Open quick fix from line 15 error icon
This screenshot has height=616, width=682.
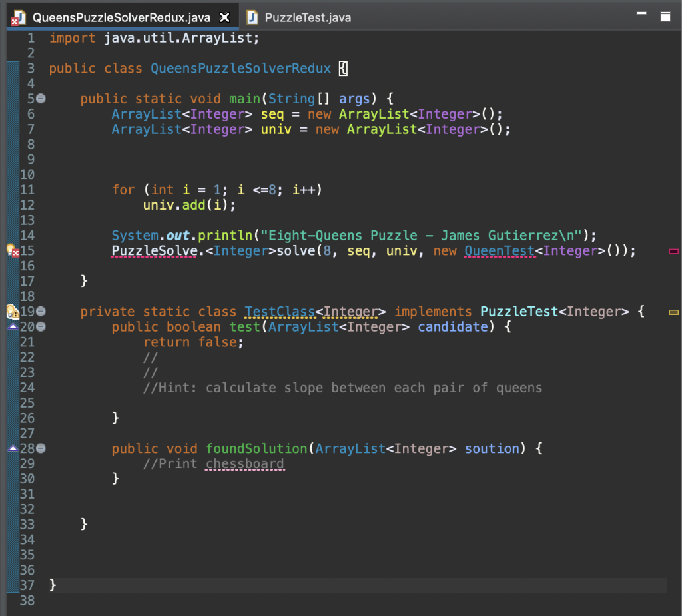coord(11,251)
